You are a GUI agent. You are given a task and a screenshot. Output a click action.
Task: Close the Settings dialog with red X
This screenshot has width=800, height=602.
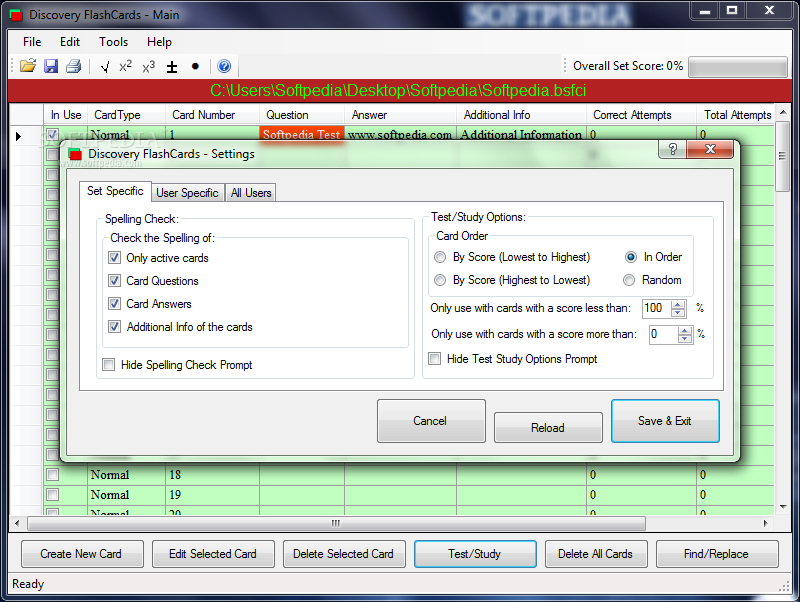[710, 149]
